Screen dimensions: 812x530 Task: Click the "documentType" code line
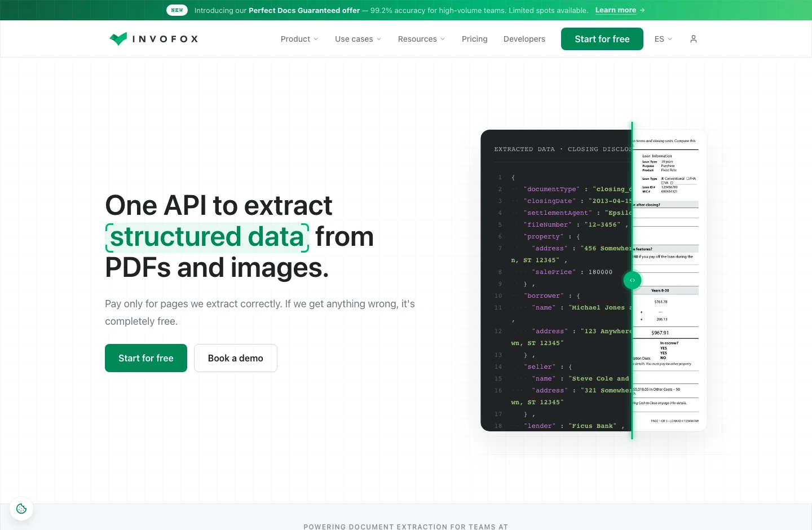coord(577,189)
